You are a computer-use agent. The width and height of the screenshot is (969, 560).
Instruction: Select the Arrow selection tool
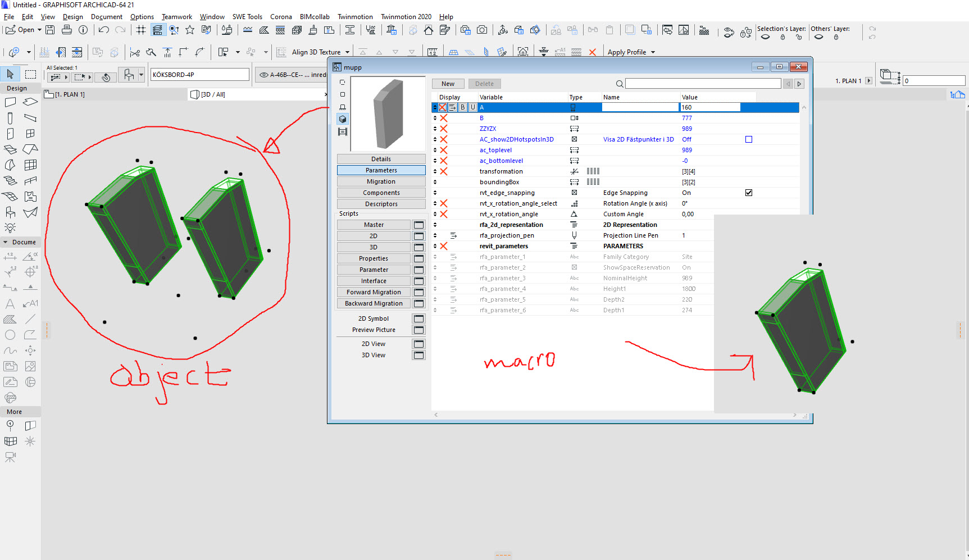10,74
